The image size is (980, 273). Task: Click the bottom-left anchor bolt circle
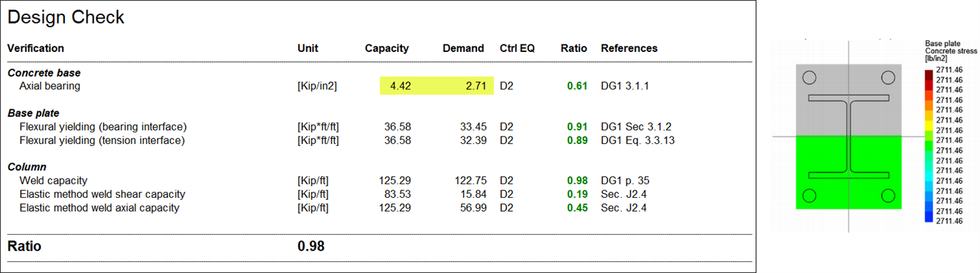coord(809,197)
